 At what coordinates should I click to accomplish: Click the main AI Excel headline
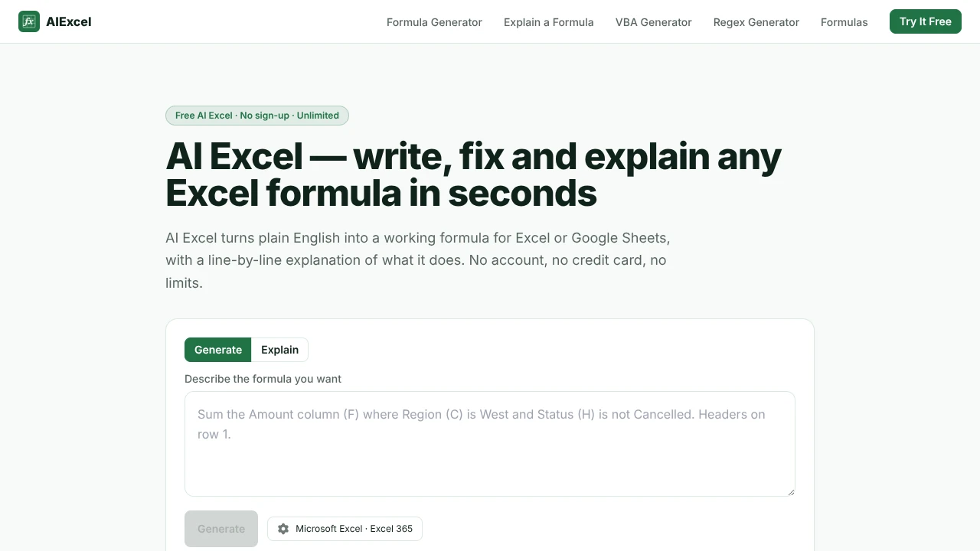coord(473,174)
